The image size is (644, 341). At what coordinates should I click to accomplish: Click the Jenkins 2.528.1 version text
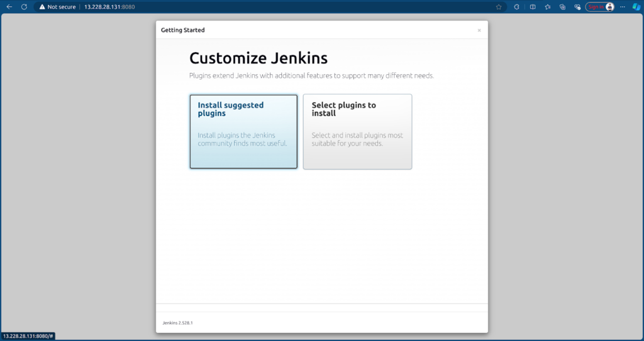coord(177,323)
